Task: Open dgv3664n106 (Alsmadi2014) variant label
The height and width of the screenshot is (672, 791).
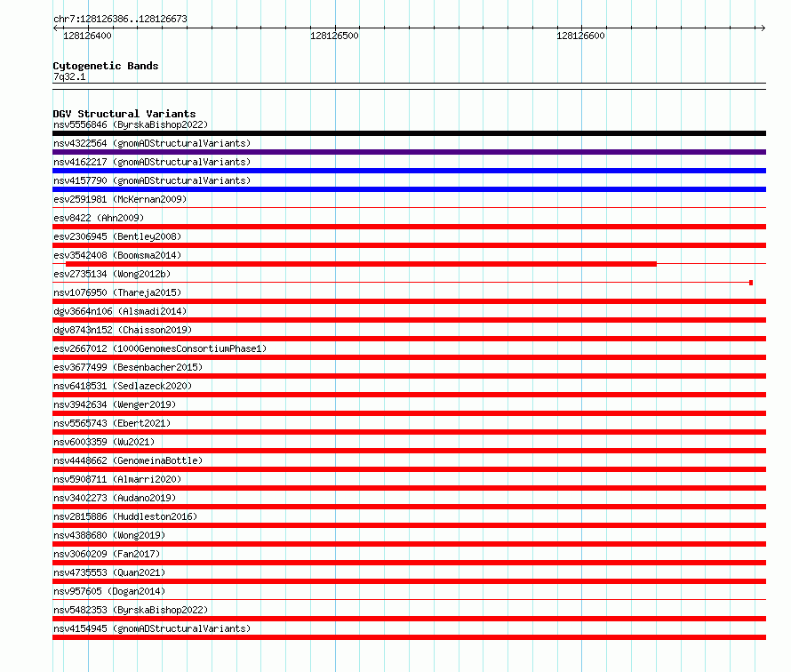Action: (120, 311)
